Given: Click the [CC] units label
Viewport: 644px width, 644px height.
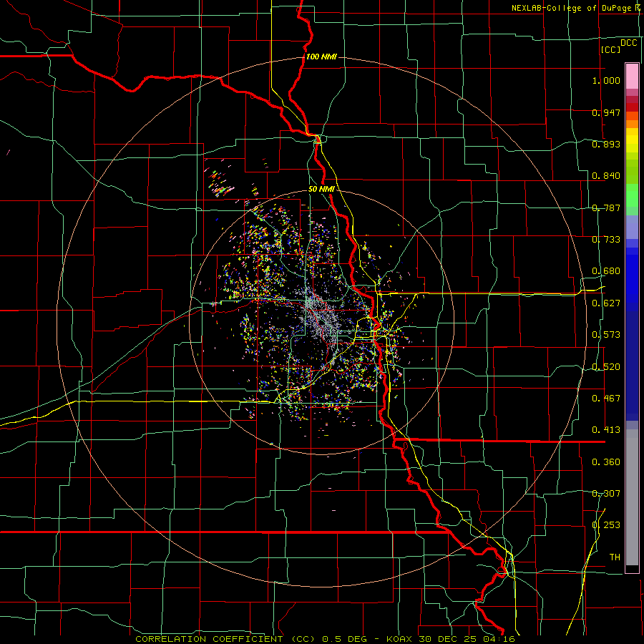Looking at the screenshot, I should pyautogui.click(x=611, y=49).
